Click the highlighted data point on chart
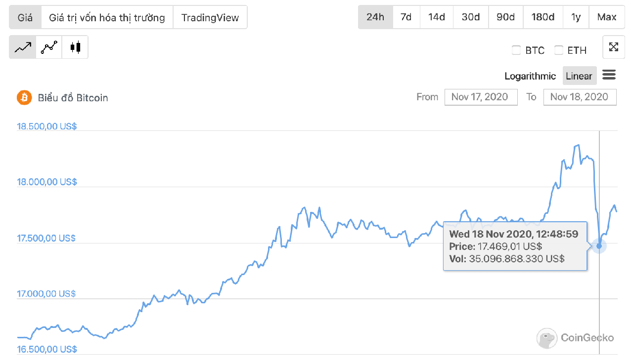Image resolution: width=633 pixels, height=364 pixels. [x=599, y=245]
